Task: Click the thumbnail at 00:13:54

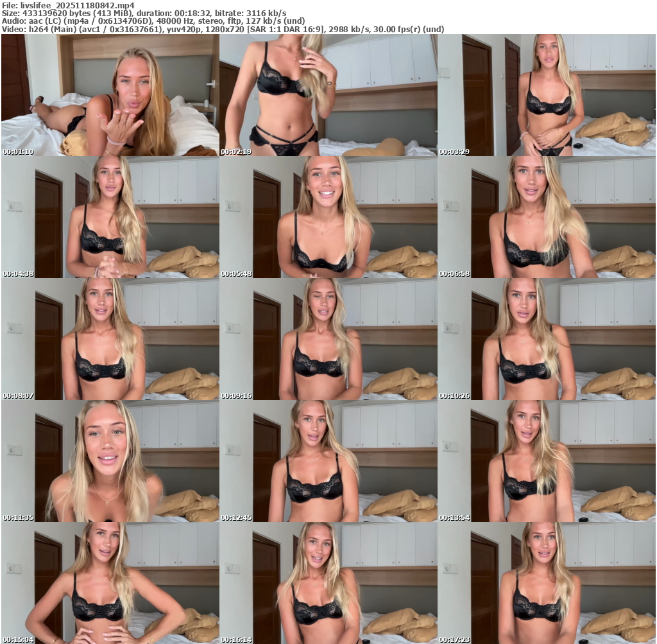Action: (547, 461)
